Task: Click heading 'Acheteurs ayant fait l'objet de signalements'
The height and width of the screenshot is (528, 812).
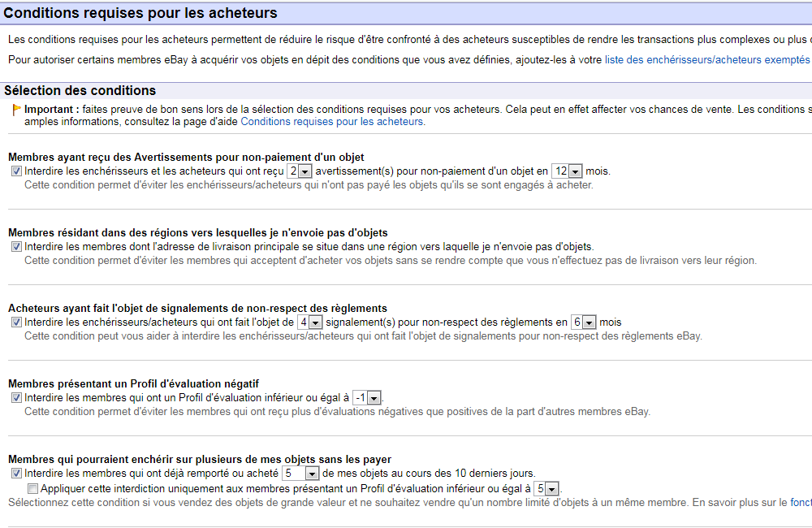Action: coord(198,309)
